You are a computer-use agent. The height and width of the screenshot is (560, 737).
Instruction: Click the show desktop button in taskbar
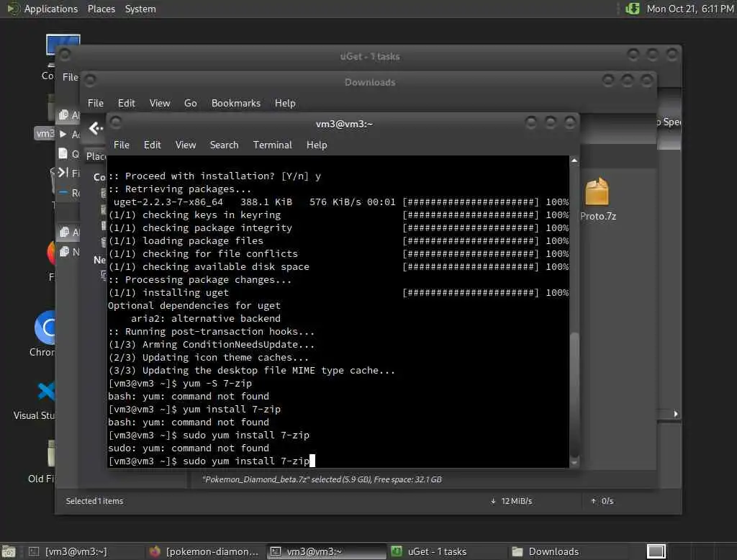pyautogui.click(x=9, y=551)
